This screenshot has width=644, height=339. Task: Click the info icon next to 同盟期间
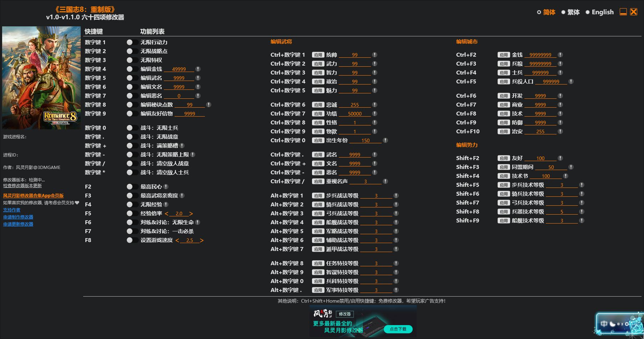(571, 167)
